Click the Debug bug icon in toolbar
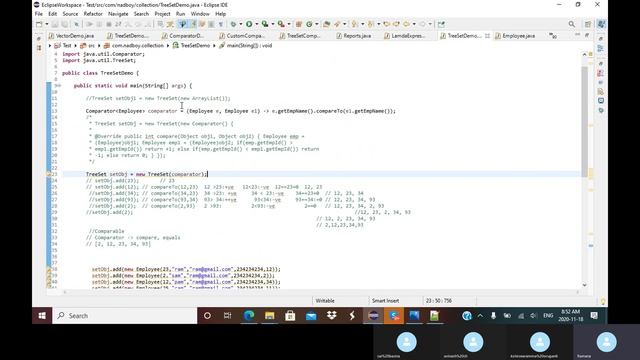 [233, 24]
